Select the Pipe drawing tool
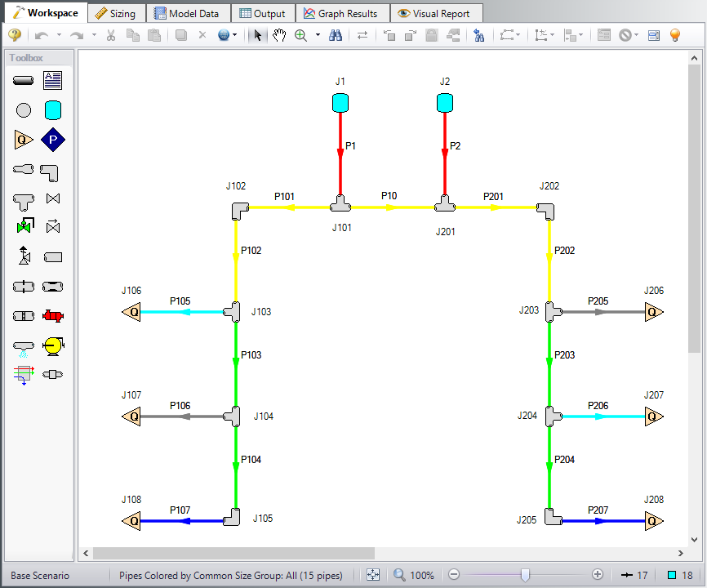Viewport: 707px width, 588px height. coord(23,80)
